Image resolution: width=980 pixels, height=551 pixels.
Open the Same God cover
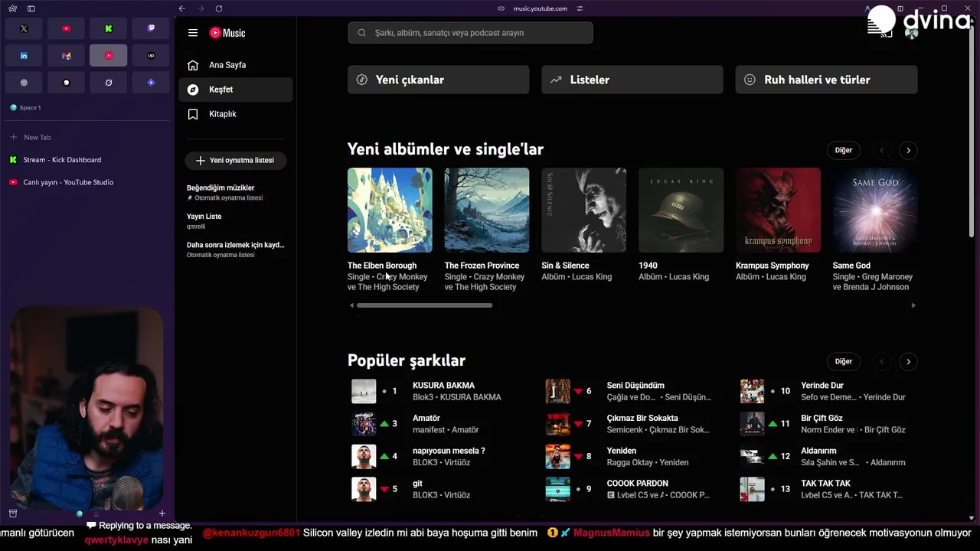pos(875,210)
